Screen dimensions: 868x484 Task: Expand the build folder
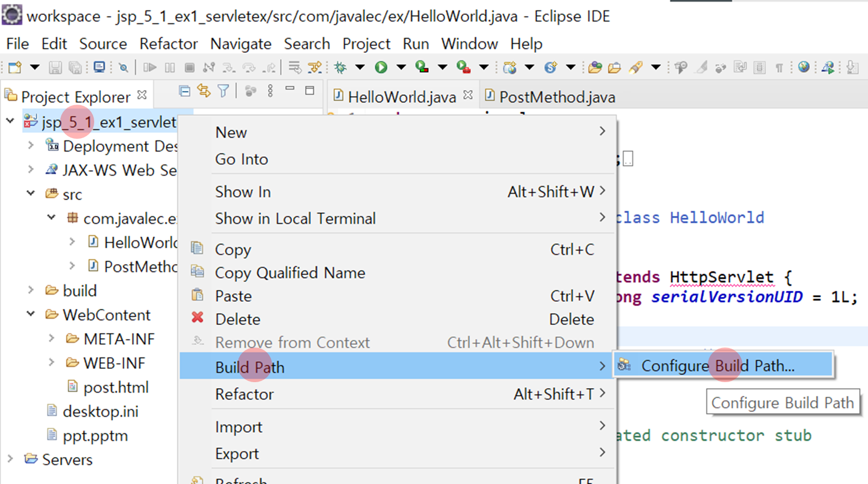point(31,290)
